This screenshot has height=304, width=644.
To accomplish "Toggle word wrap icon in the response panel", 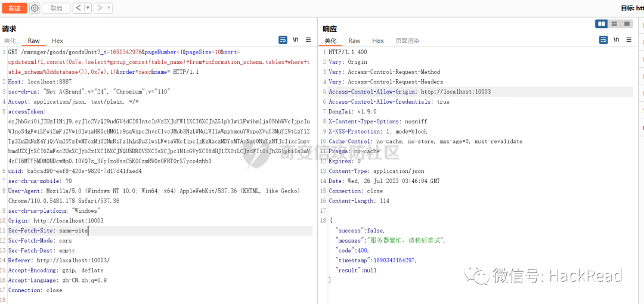I will [x=603, y=40].
